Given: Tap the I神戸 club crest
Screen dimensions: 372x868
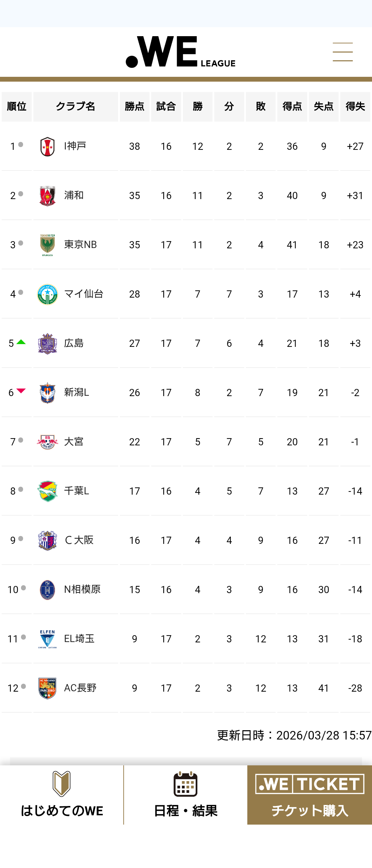Looking at the screenshot, I should (48, 146).
